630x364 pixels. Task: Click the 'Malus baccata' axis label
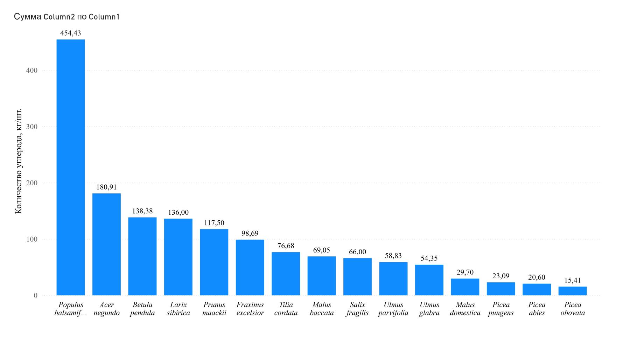322,309
